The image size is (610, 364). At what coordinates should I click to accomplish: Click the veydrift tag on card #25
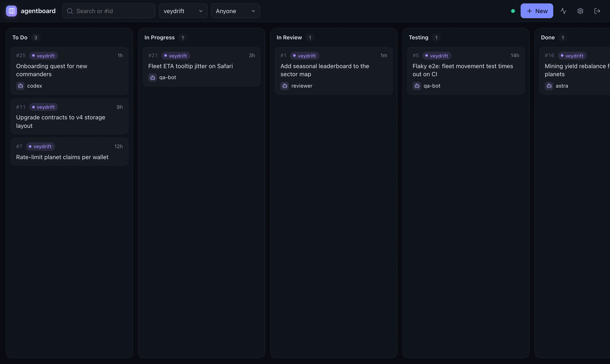pyautogui.click(x=44, y=56)
